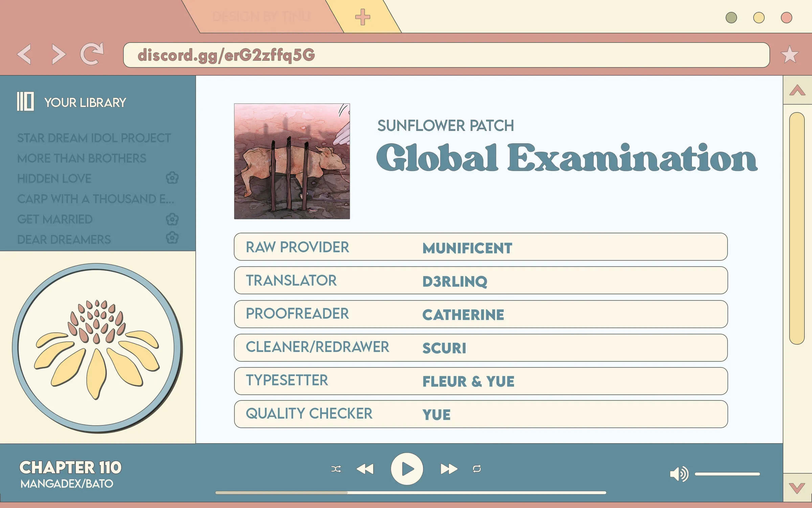The image size is (812, 508).
Task: Mute audio using speaker icon
Action: point(679,474)
